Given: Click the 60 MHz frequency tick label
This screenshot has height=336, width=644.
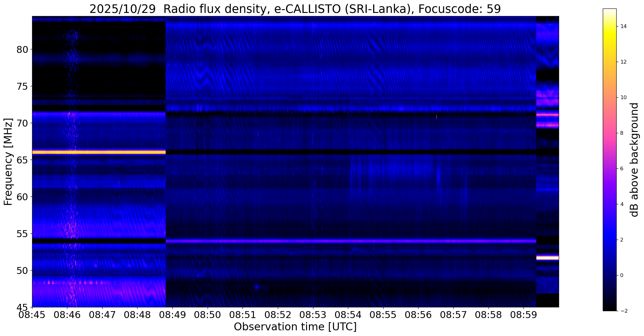Looking at the screenshot, I should (x=22, y=197).
